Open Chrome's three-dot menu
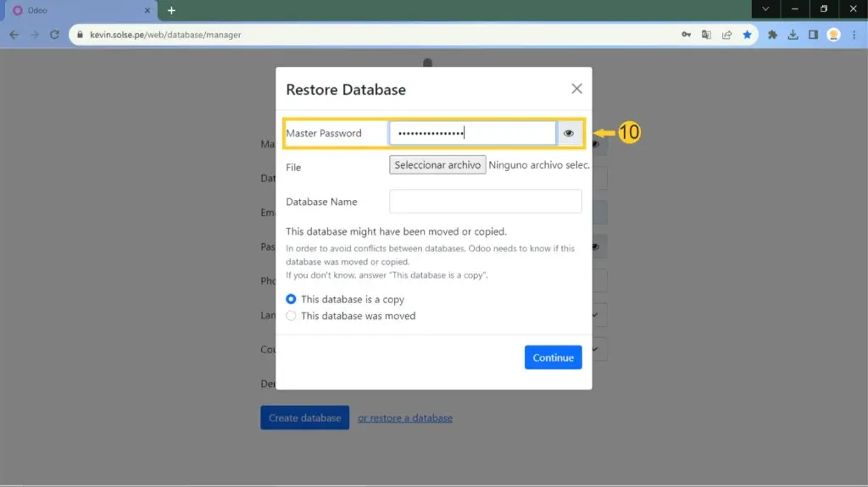868x487 pixels. 853,35
